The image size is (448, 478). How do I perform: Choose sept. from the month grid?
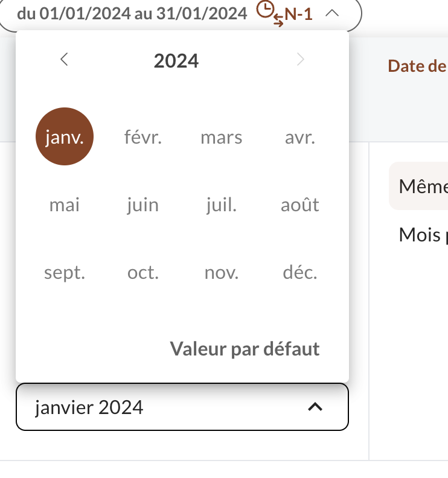(65, 273)
